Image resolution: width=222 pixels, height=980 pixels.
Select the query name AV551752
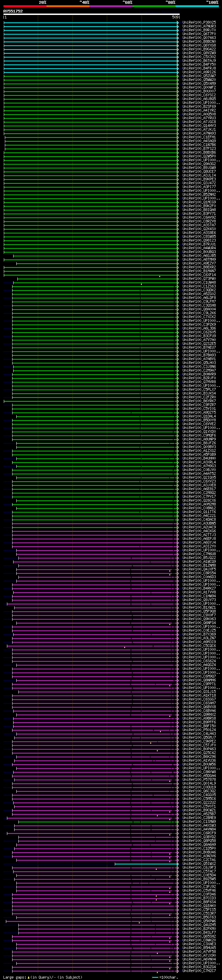coord(13,11)
